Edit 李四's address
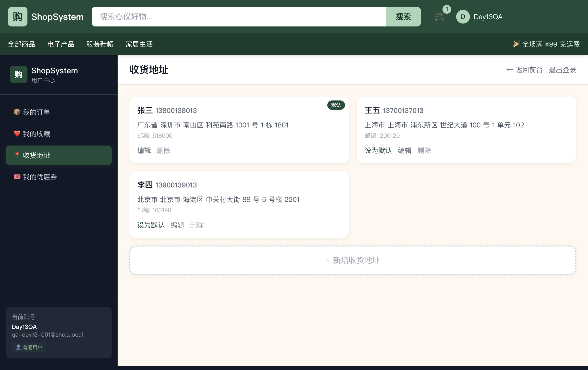The width and height of the screenshot is (588, 370). (x=177, y=225)
